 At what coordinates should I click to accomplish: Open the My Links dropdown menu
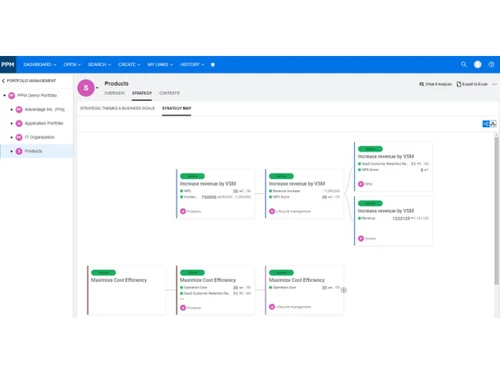(x=160, y=65)
